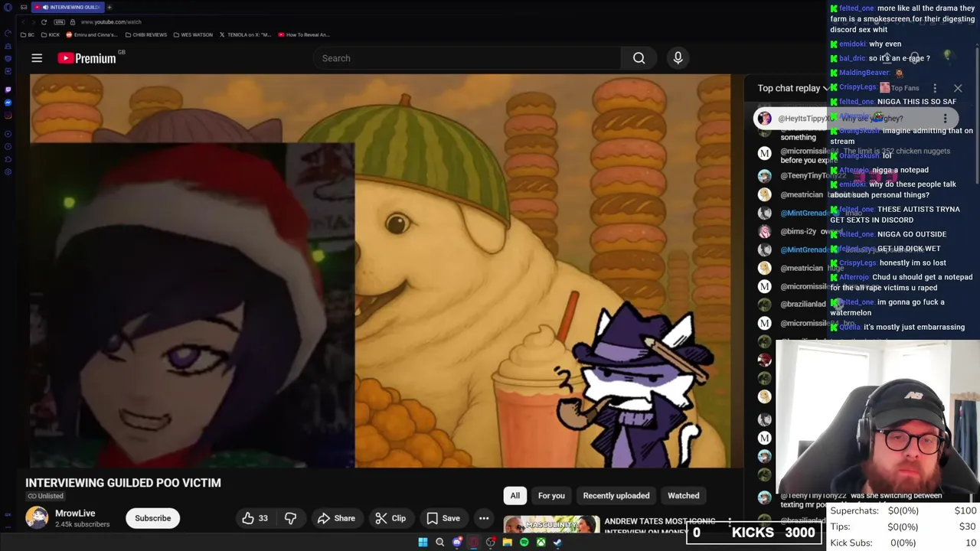Activate voice search microphone
Image resolution: width=980 pixels, height=551 pixels.
(x=678, y=58)
